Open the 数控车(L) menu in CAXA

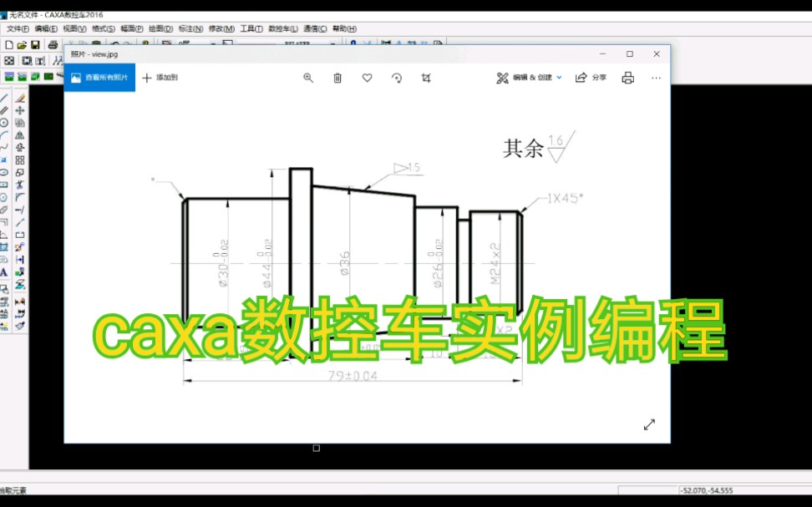tap(282, 28)
